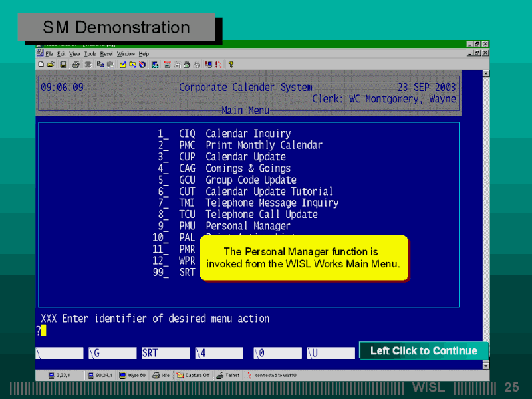Click the Copy icon in toolbar
The width and height of the screenshot is (532, 399).
[100, 65]
